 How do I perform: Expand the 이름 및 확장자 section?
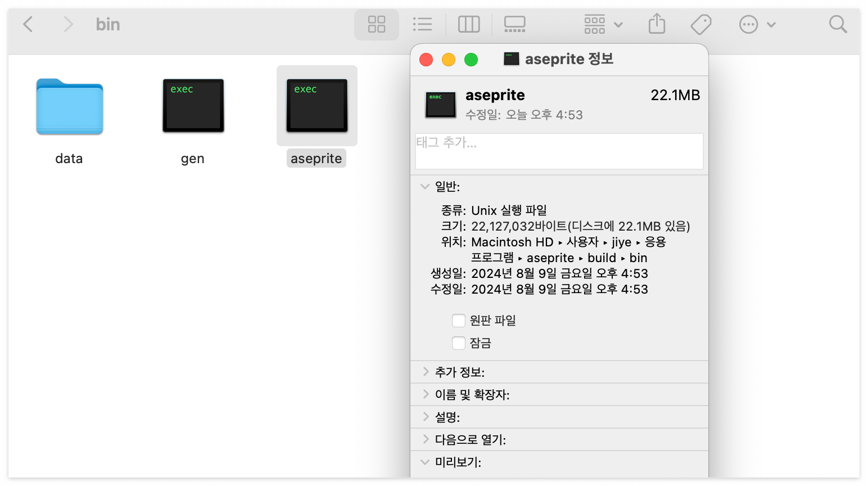click(x=426, y=394)
